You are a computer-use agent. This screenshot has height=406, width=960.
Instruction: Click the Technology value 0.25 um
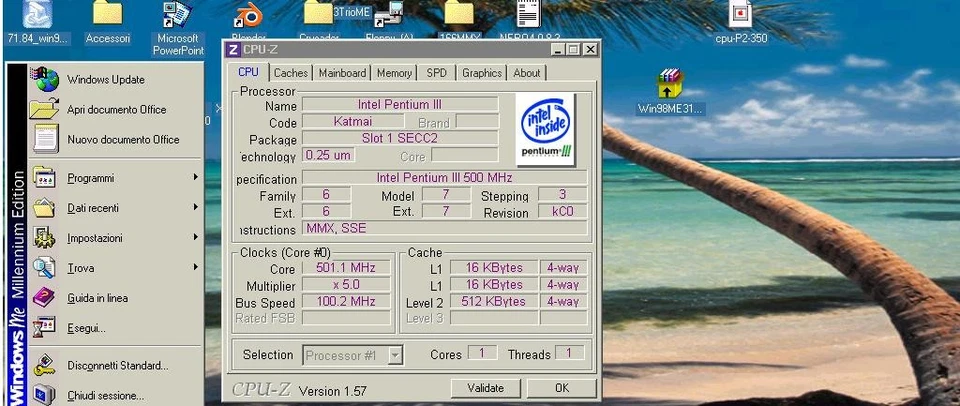[x=328, y=155]
